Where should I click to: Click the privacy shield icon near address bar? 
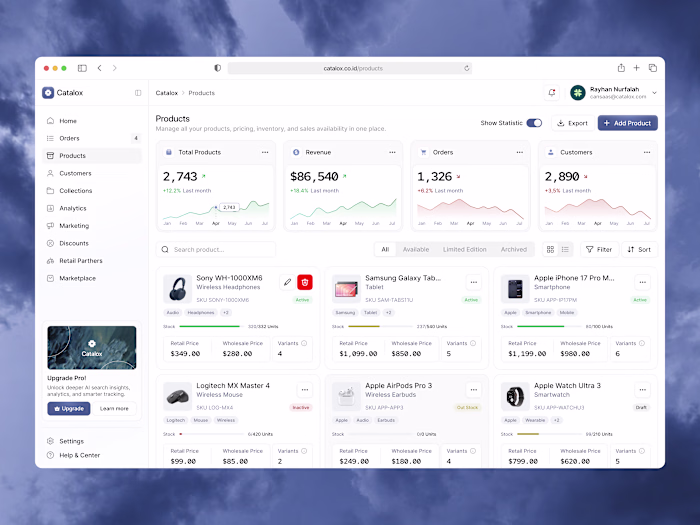(217, 68)
